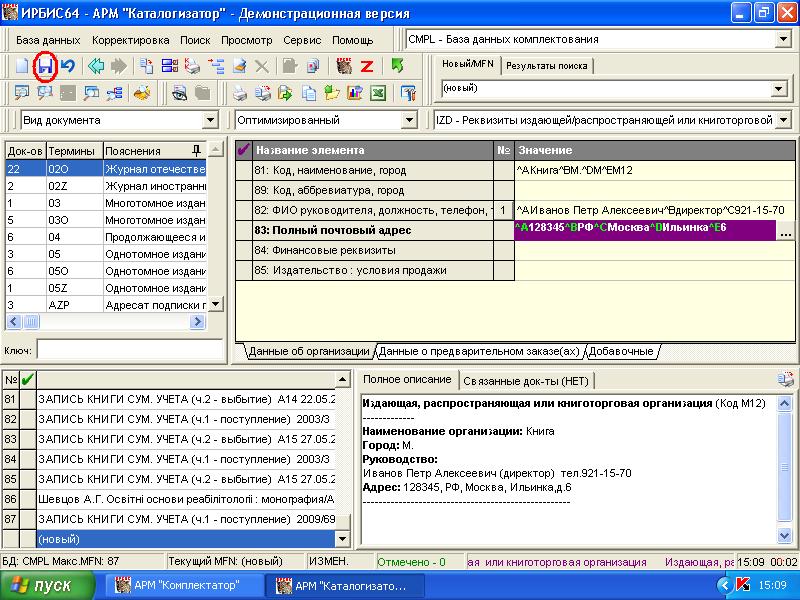Click the edit page icon with yellow pencil
The image size is (800, 600).
tap(239, 66)
